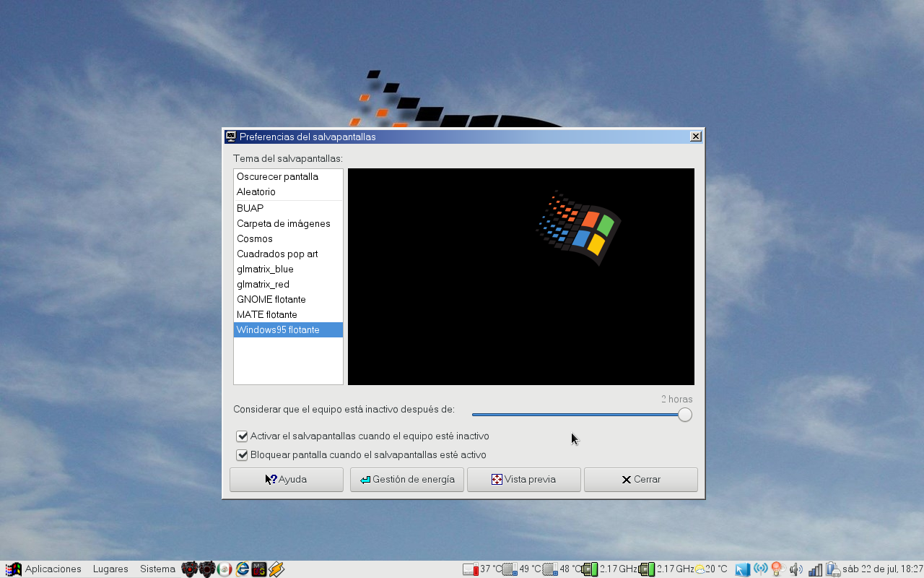Click the Windows flag logo in the panel
The image size is (924, 578).
13,569
